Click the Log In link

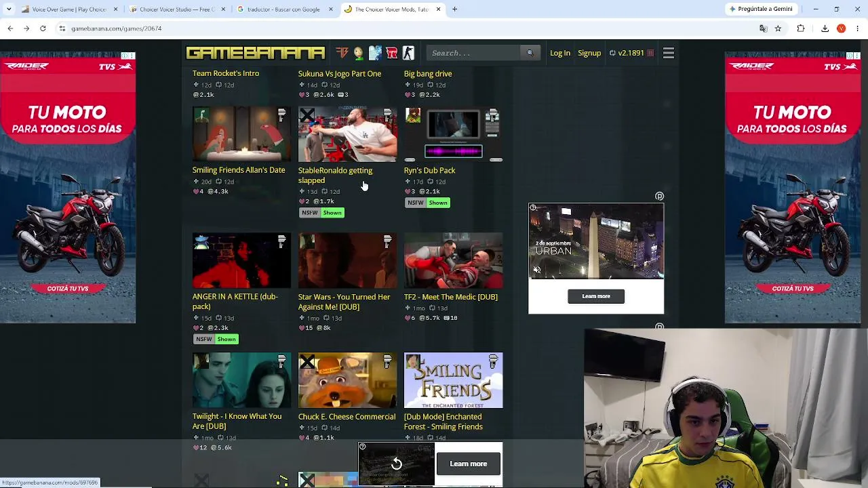tap(560, 53)
